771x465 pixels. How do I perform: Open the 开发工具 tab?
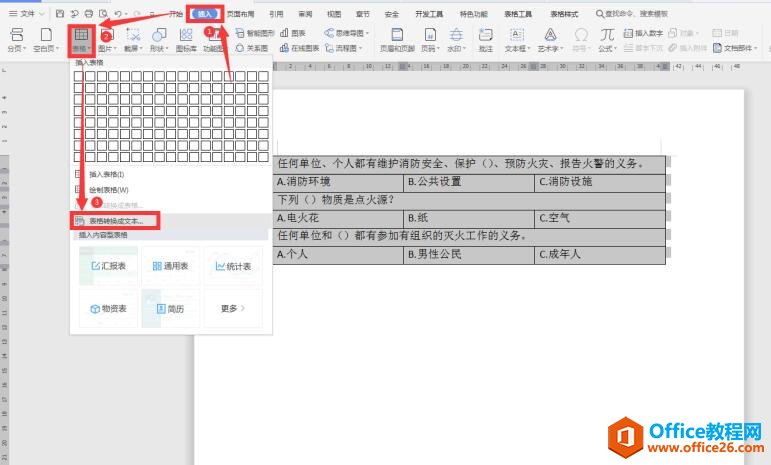(429, 14)
